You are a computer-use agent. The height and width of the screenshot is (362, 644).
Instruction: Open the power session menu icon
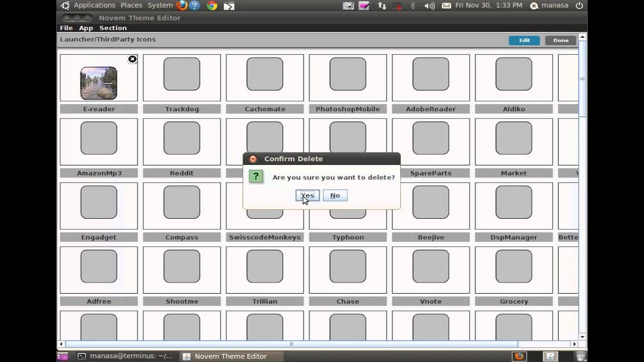[579, 6]
